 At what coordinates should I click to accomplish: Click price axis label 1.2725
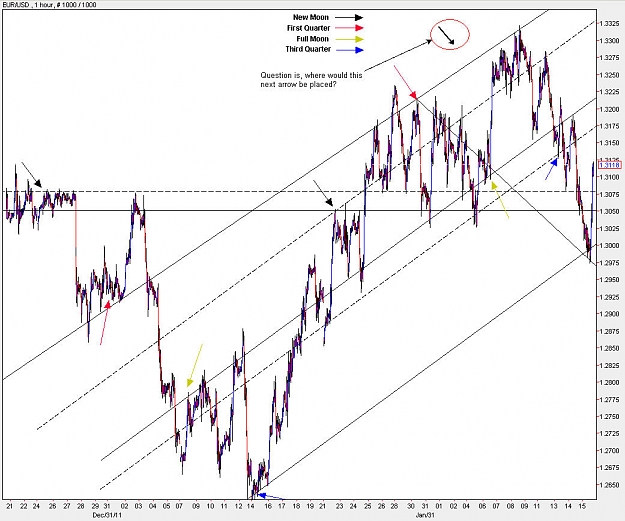(609, 433)
